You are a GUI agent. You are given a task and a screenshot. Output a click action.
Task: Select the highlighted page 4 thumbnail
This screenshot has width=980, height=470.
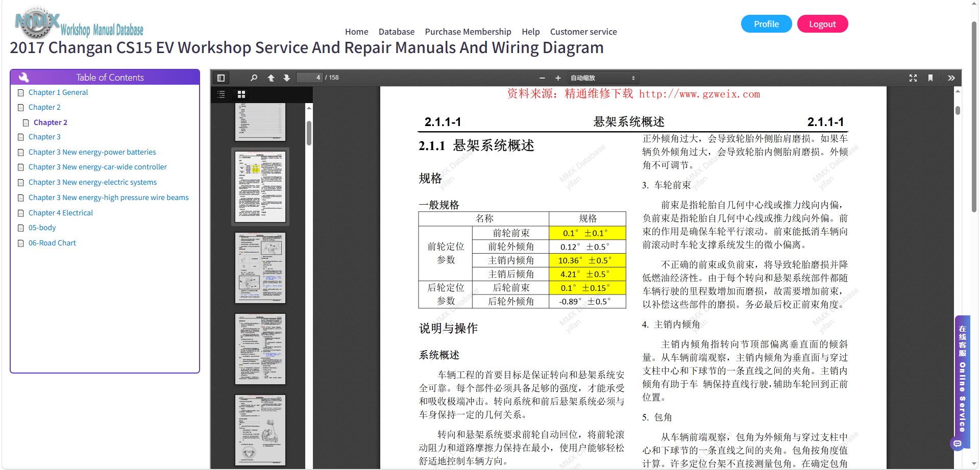click(x=260, y=187)
